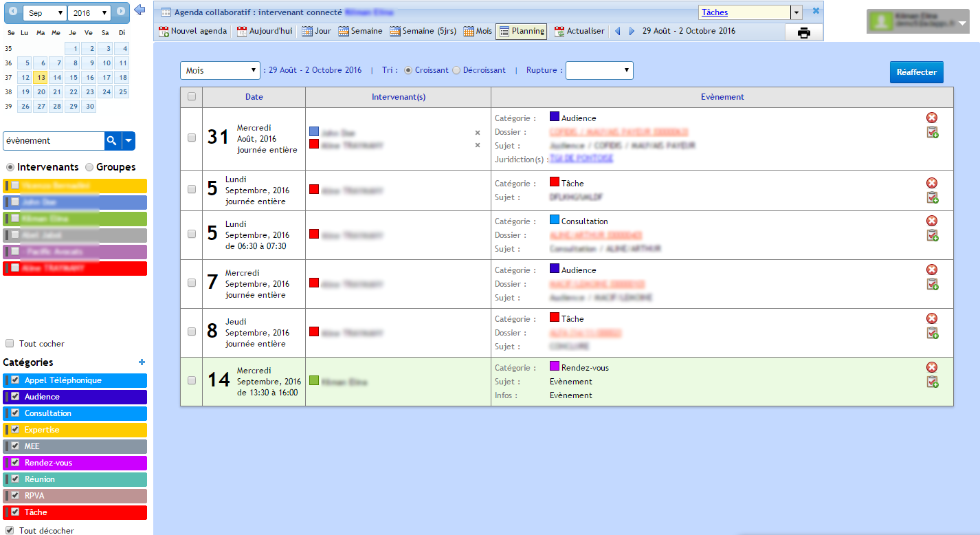Switch to Semaine view

click(360, 31)
